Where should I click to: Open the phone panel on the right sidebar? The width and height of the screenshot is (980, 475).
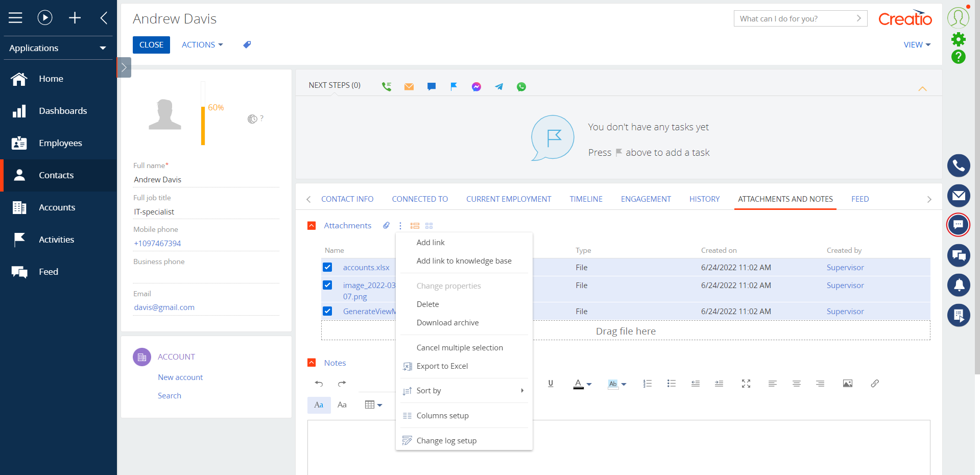point(959,165)
